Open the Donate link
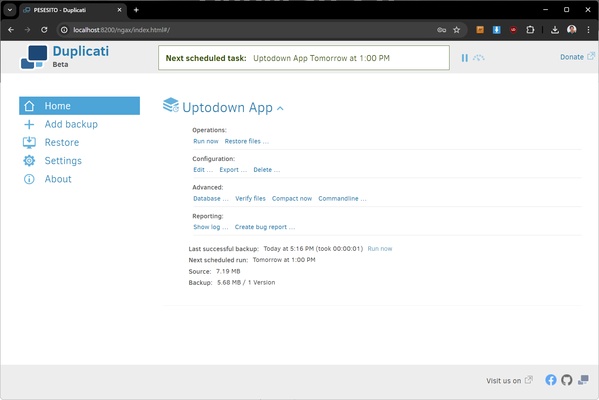 pyautogui.click(x=577, y=57)
